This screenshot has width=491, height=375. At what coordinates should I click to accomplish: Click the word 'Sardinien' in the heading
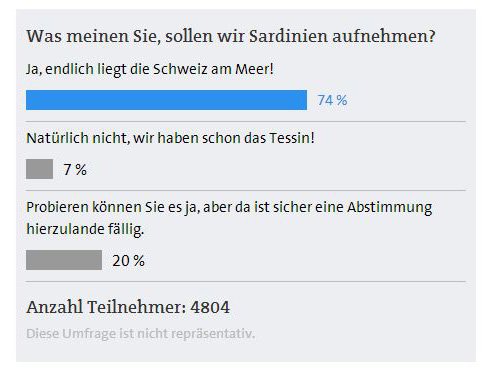click(x=288, y=36)
